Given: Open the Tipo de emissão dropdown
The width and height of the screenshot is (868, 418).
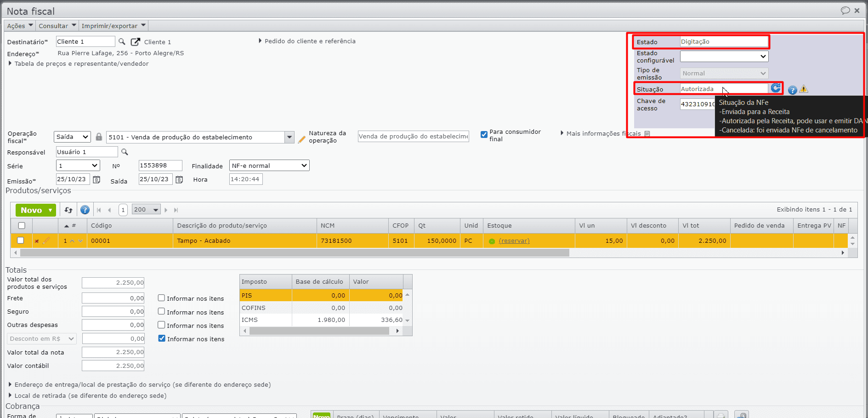Looking at the screenshot, I should coord(724,74).
